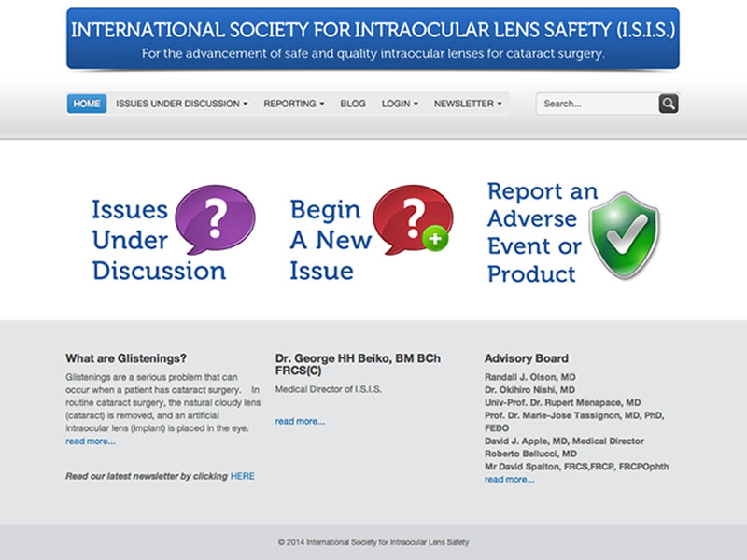Expand the Reporting dropdown menu
The image size is (747, 560).
pos(293,104)
